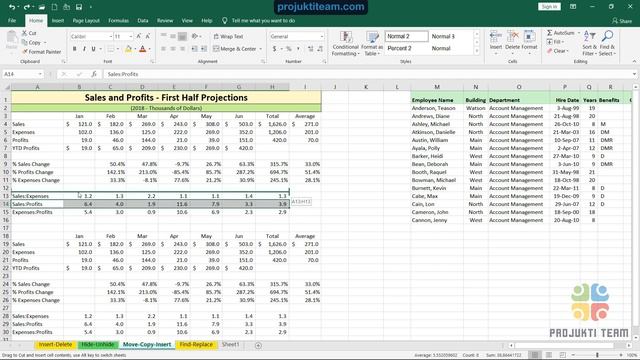Open Ribbon Display Options icon
Image resolution: width=640 pixels, height=360 pixels.
pyautogui.click(x=573, y=7)
